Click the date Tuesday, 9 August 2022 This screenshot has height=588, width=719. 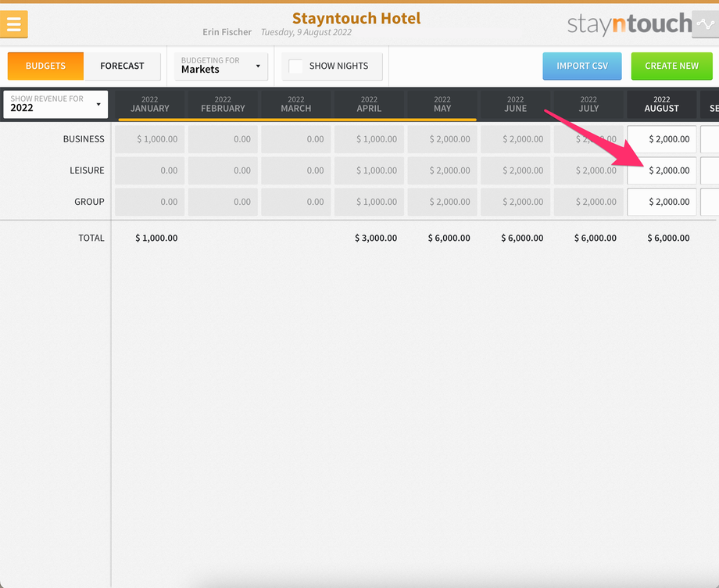pyautogui.click(x=306, y=32)
